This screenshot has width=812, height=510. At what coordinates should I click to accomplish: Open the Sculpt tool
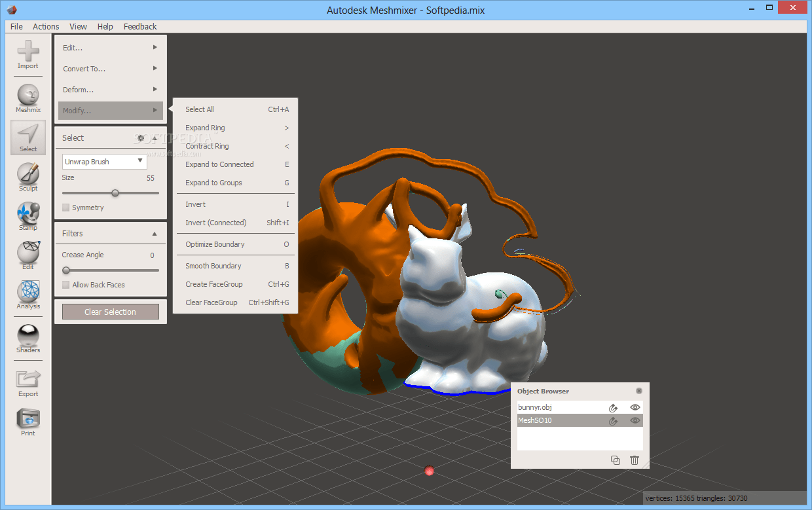click(28, 177)
